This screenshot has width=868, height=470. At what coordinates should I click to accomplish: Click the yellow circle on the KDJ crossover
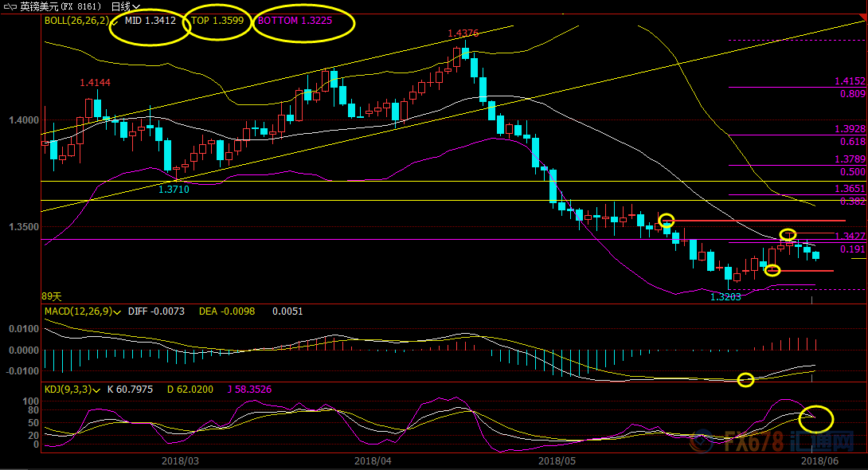815,418
